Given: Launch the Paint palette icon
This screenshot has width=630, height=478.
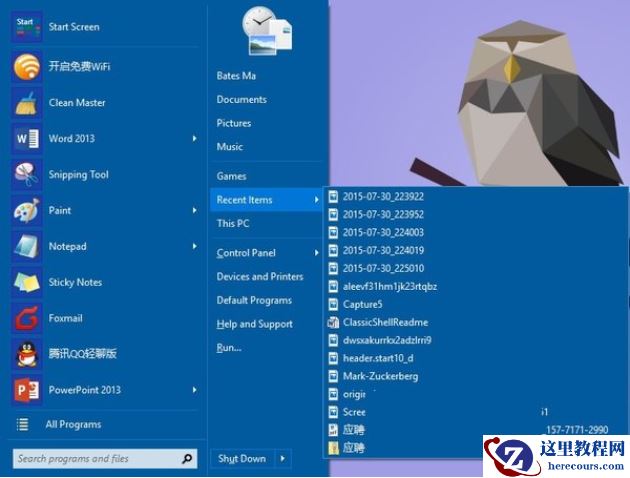Looking at the screenshot, I should coord(27,210).
